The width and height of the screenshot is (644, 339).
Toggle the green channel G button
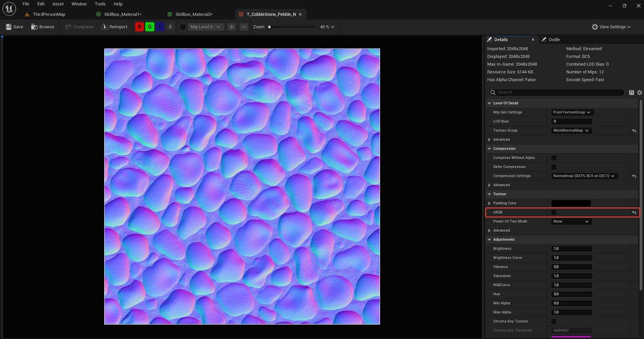tap(150, 27)
